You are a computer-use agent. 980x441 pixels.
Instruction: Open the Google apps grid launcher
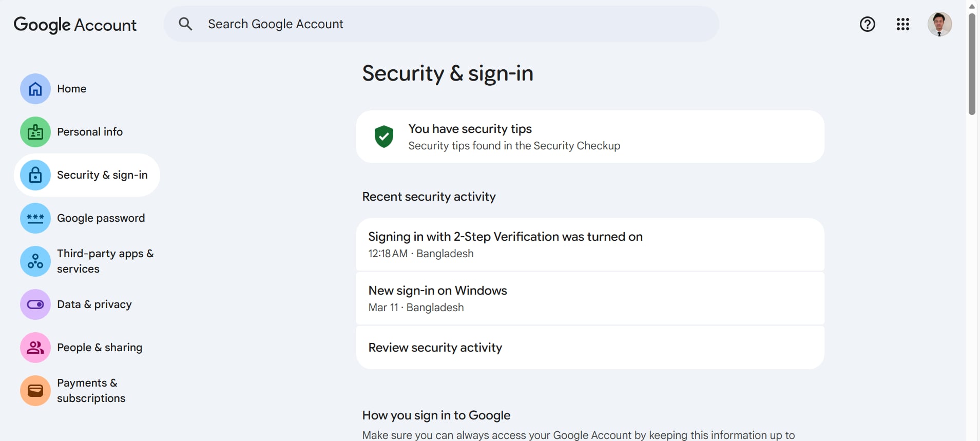pos(902,24)
